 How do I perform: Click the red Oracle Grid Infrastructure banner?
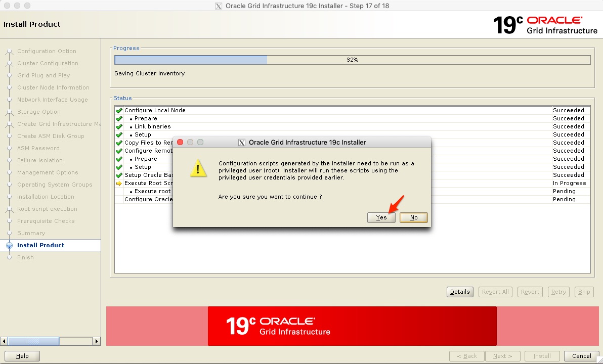352,326
